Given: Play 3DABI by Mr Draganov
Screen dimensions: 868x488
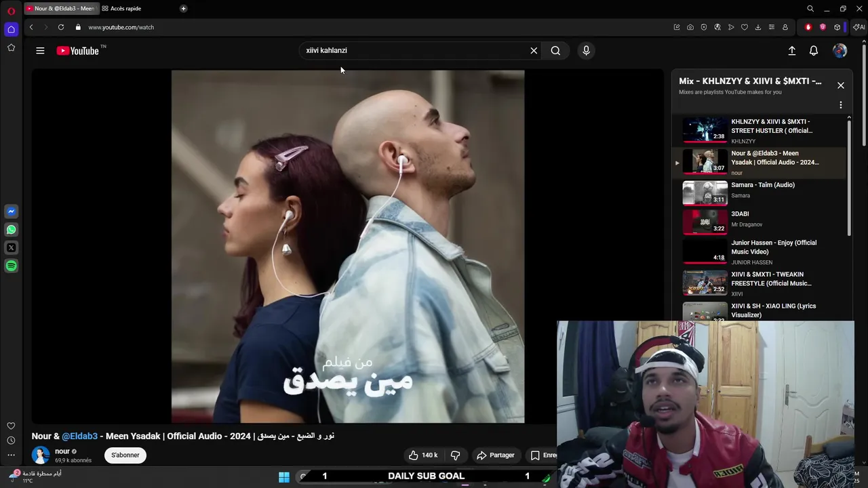Looking at the screenshot, I should (x=759, y=221).
